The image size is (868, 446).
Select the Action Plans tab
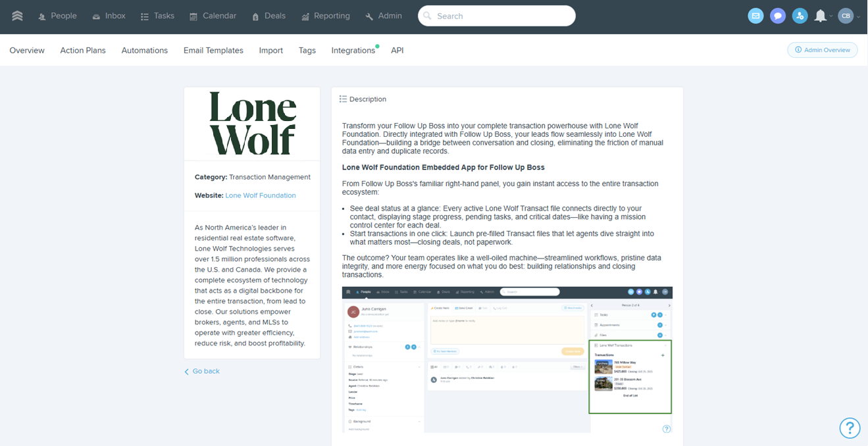[83, 51]
